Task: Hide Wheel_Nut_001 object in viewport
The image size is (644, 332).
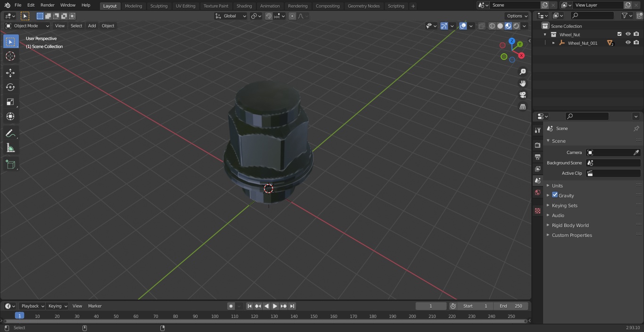Action: (628, 43)
